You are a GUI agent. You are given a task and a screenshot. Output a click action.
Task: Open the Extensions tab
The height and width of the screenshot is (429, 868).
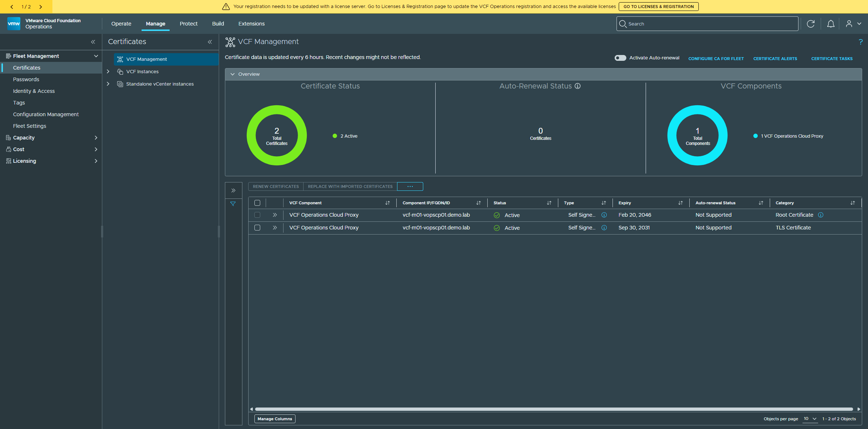coord(251,24)
